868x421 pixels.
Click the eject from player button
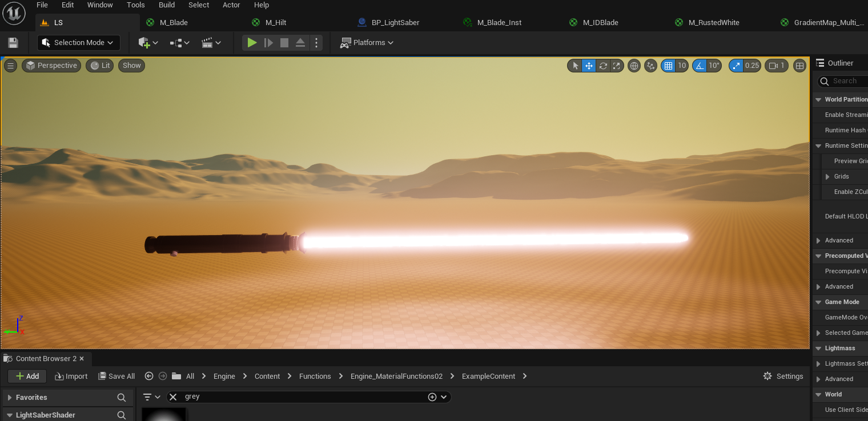click(x=300, y=43)
